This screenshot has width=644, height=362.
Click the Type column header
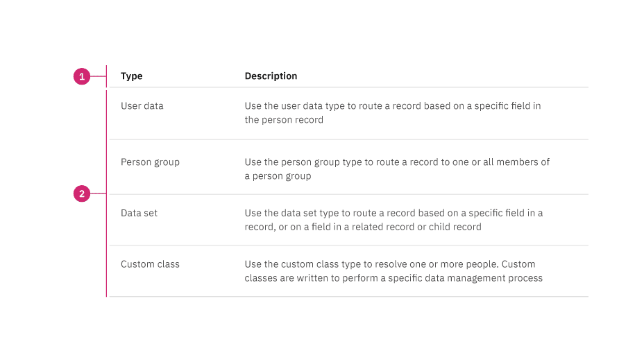(132, 76)
